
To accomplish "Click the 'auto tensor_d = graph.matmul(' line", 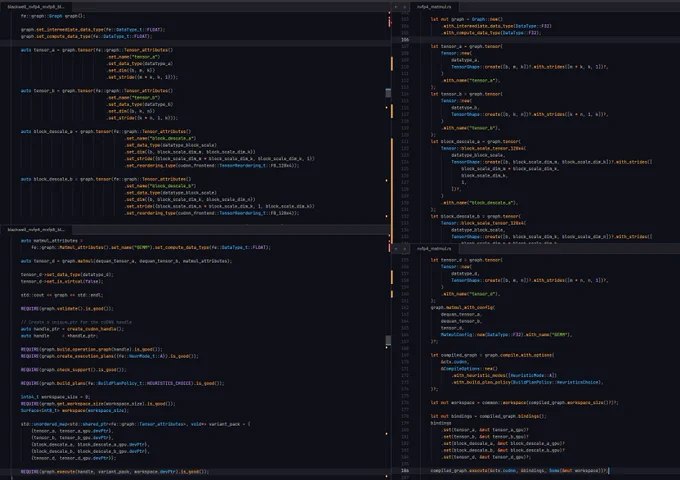I will [x=126, y=261].
